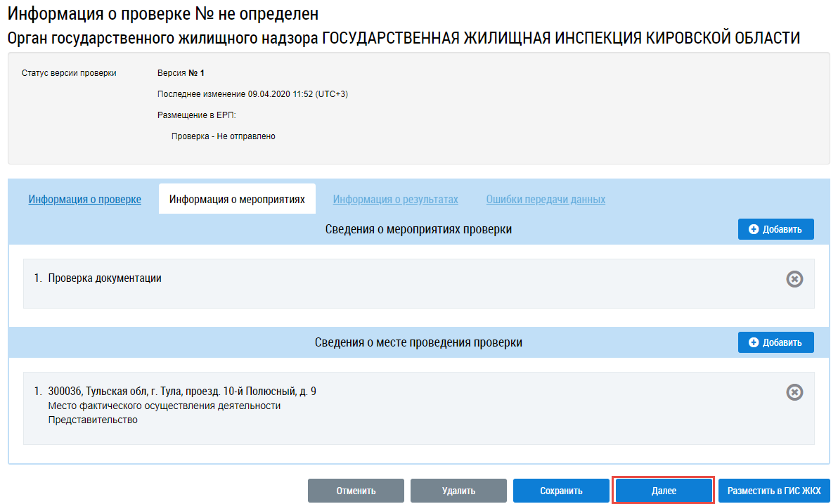The width and height of the screenshot is (838, 504).
Task: Go to Ошибки передачи данных tab
Action: (x=546, y=200)
